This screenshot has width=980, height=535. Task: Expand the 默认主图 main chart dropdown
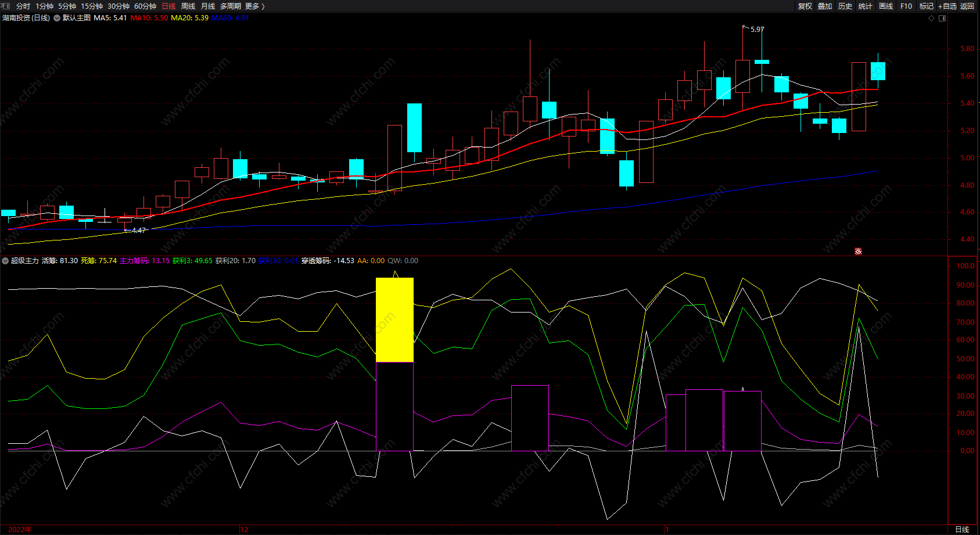pyautogui.click(x=57, y=18)
